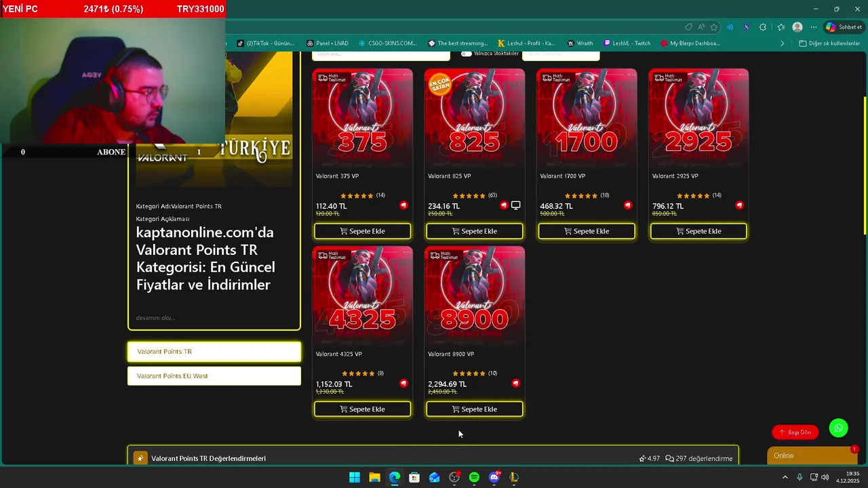Click the red badge icon on the 375 VP card

click(403, 205)
